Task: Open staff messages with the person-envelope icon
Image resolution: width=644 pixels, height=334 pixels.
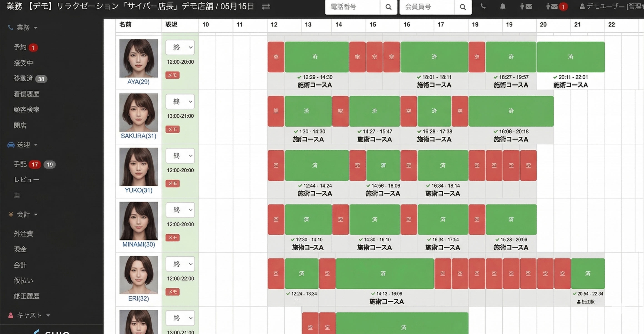Action: (x=526, y=7)
